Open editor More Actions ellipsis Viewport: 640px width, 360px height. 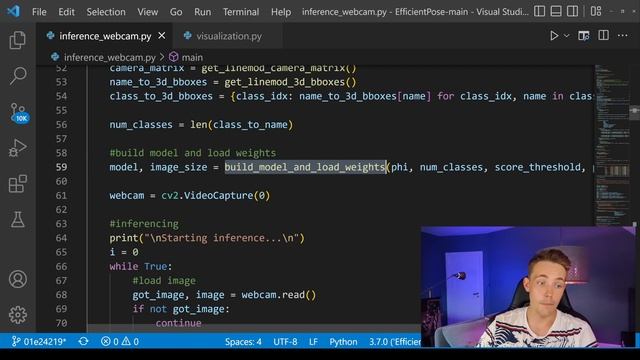click(622, 36)
